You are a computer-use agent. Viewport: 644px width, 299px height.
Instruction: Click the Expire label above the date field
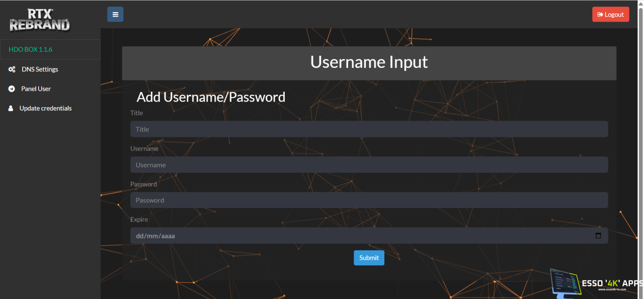[x=139, y=219]
